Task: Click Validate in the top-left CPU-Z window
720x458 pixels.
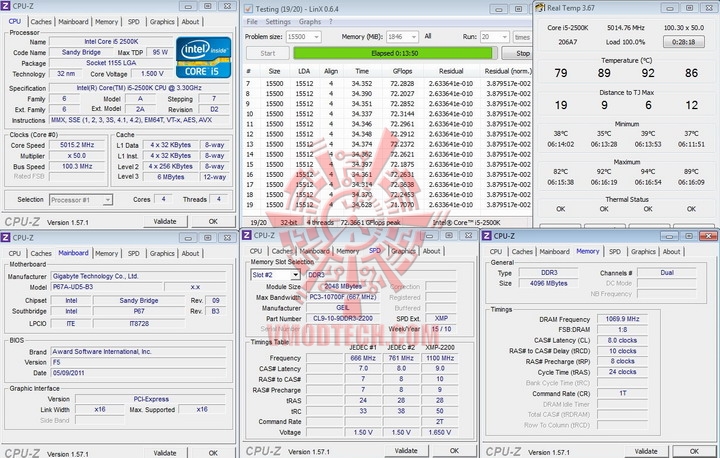Action: click(165, 221)
